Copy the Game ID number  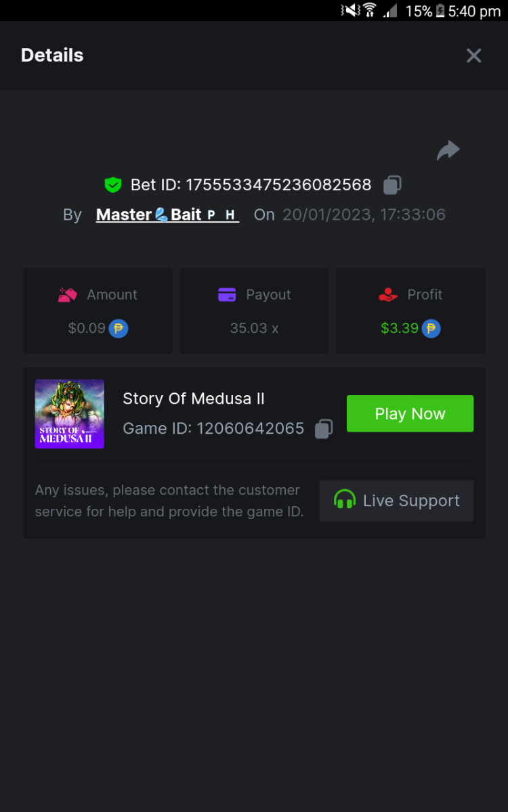(324, 428)
